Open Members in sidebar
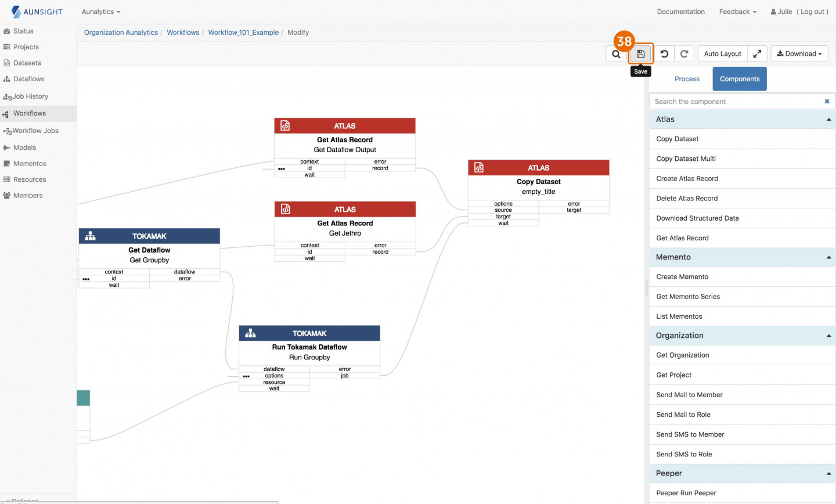The image size is (836, 504). click(x=28, y=196)
